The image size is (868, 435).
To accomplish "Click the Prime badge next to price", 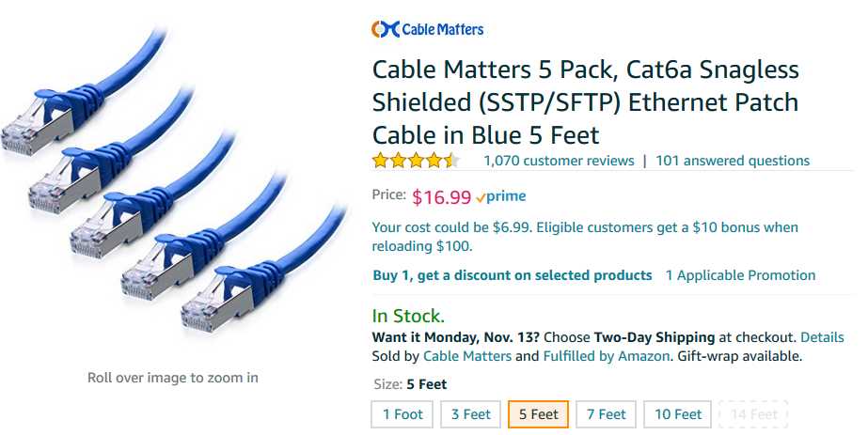I will coord(501,197).
